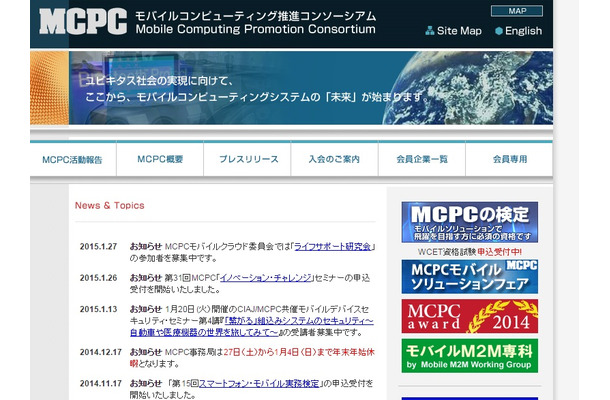The image size is (610, 400).
Task: Open the プレスリリース menu tab
Action: pos(247,159)
